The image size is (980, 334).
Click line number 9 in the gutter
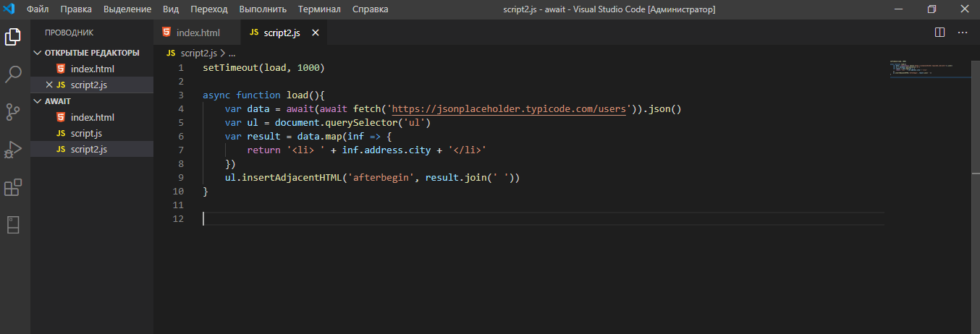pos(180,178)
